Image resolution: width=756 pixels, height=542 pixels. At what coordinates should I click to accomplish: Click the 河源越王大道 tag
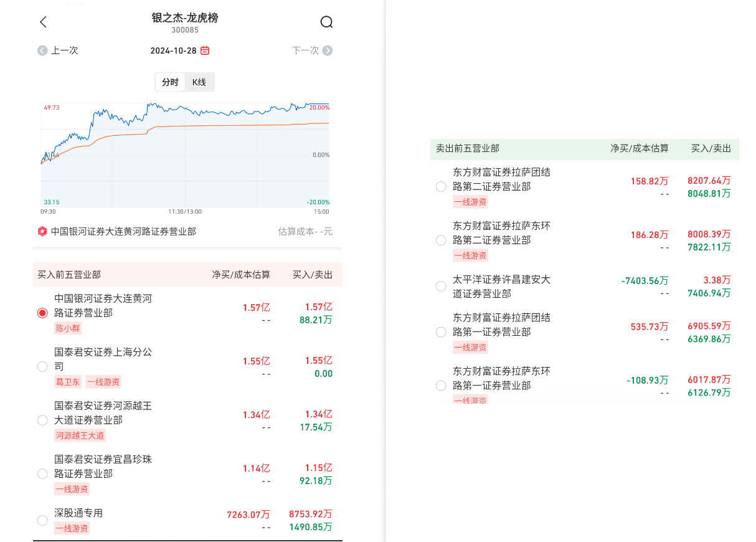click(x=80, y=435)
